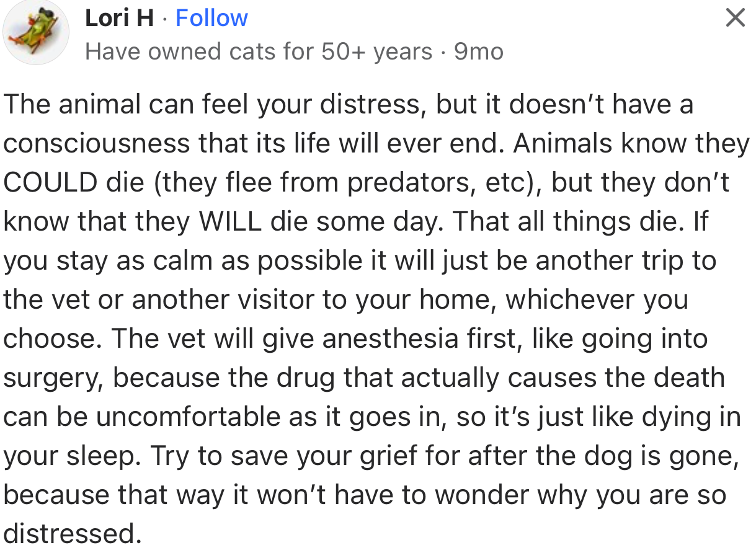The image size is (756, 553).
Task: Select the circular avatar in the top-left corner
Action: click(x=35, y=32)
